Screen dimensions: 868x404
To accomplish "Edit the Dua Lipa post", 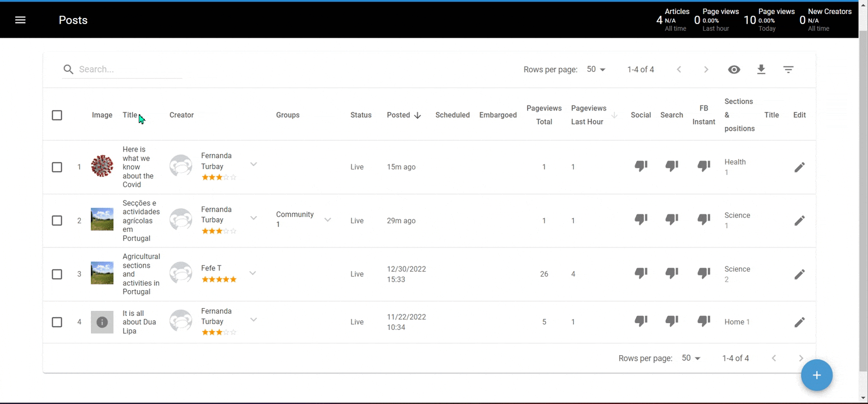I will [800, 322].
